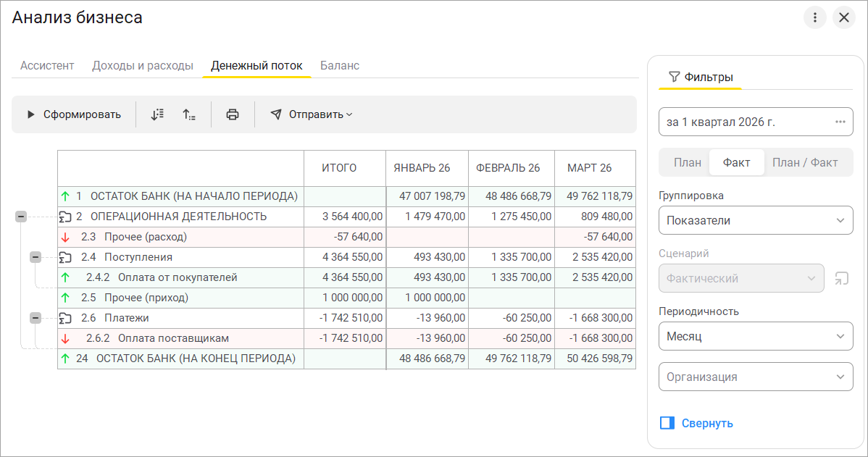Screen dimensions: 868x457
Task: Switch to План mode
Action: (x=687, y=163)
